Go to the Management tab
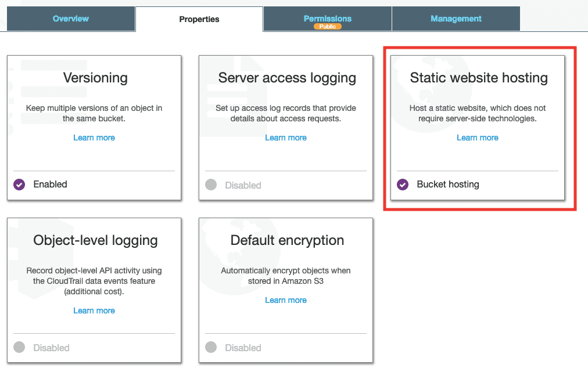 tap(456, 19)
